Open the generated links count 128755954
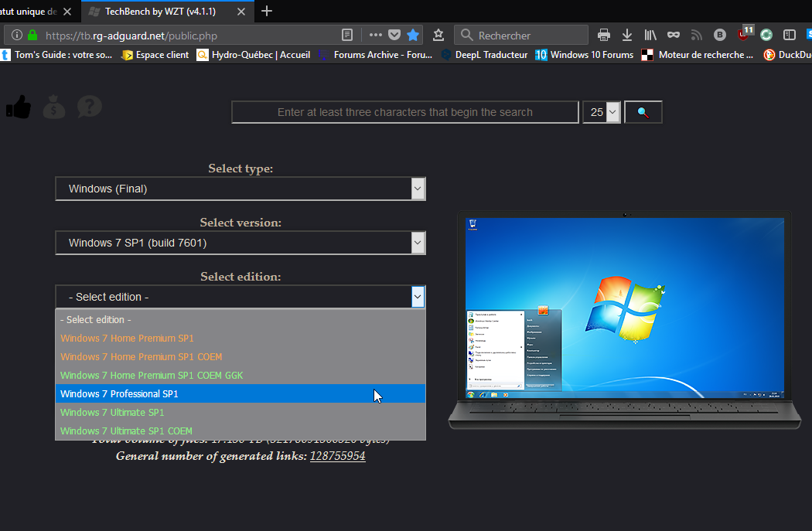Screen dimensions: 812x531 pyautogui.click(x=338, y=456)
